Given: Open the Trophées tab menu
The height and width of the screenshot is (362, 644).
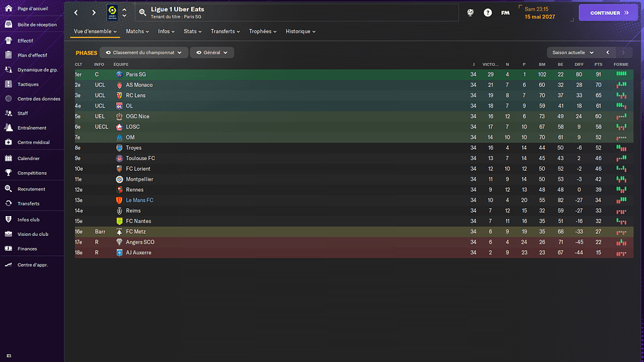Looking at the screenshot, I should (263, 32).
